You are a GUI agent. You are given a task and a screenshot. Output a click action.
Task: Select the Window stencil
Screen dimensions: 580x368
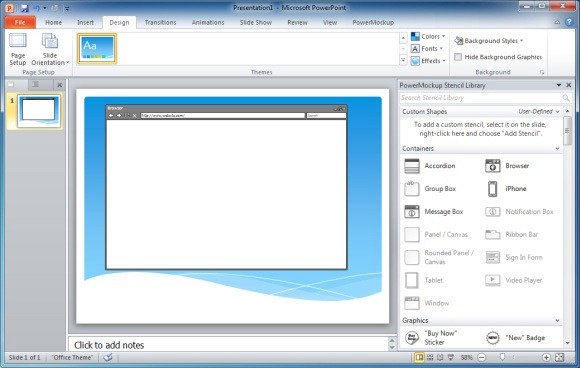click(x=426, y=303)
